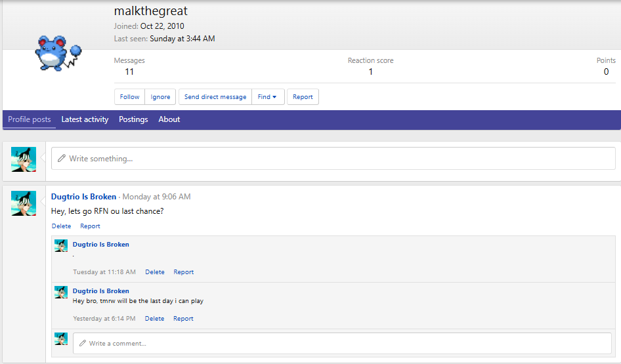This screenshot has width=621, height=364.
Task: Click malkthegreat's Marill profile avatar
Action: (58, 53)
